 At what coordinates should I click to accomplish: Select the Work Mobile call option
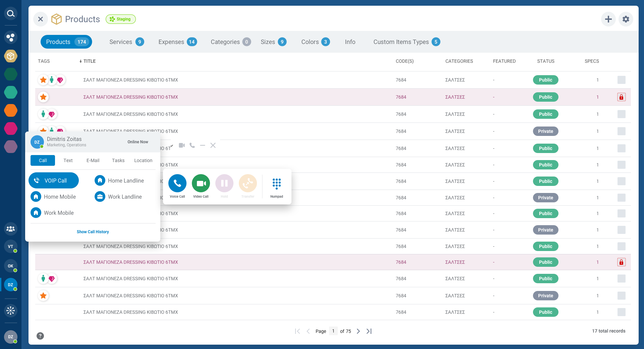pos(53,212)
